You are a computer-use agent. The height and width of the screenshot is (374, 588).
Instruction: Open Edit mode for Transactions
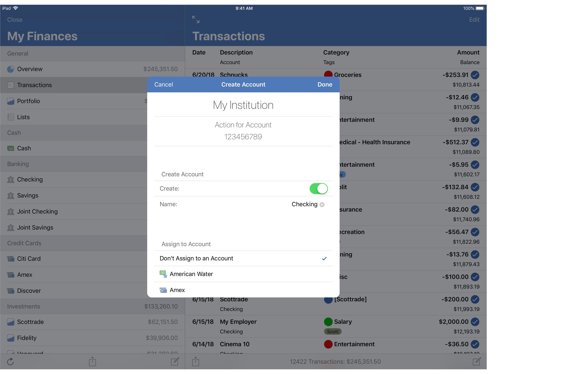coord(474,20)
